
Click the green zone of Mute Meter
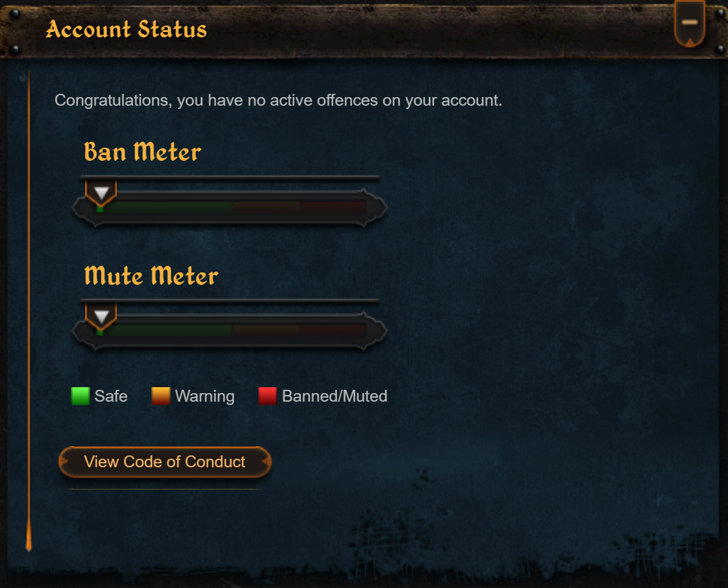point(165,331)
